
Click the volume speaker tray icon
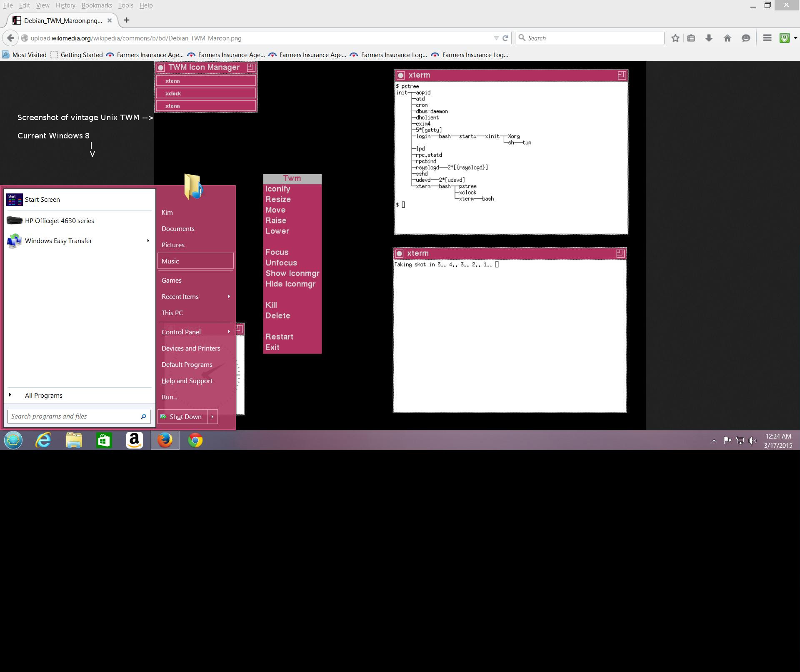[752, 440]
